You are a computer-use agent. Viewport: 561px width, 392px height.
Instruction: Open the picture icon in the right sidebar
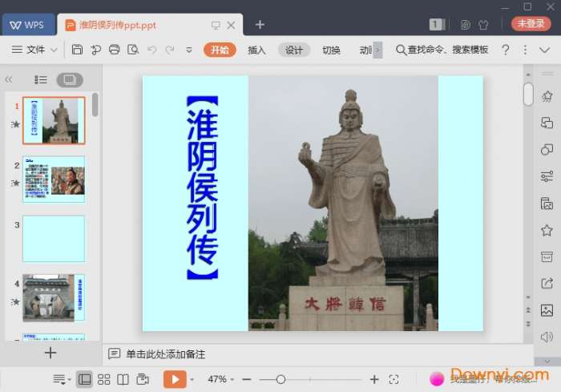(x=547, y=310)
